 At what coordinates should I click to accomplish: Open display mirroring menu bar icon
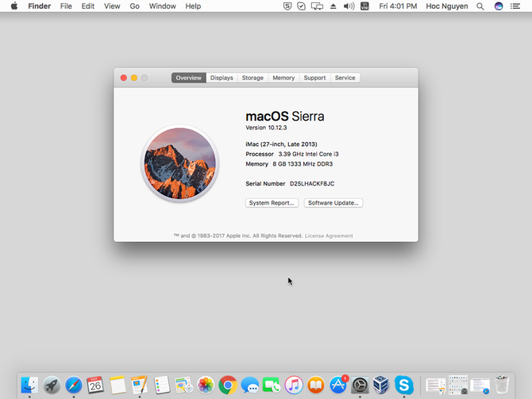pos(318,6)
